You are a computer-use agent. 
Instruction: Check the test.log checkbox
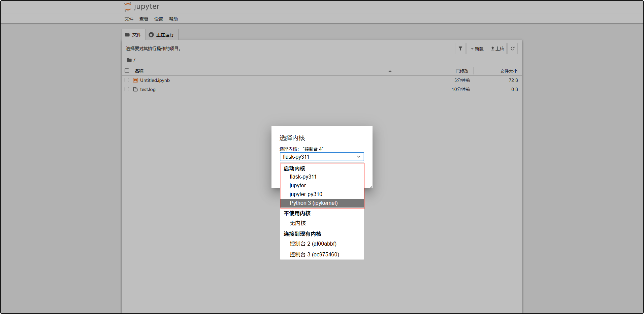(x=127, y=89)
